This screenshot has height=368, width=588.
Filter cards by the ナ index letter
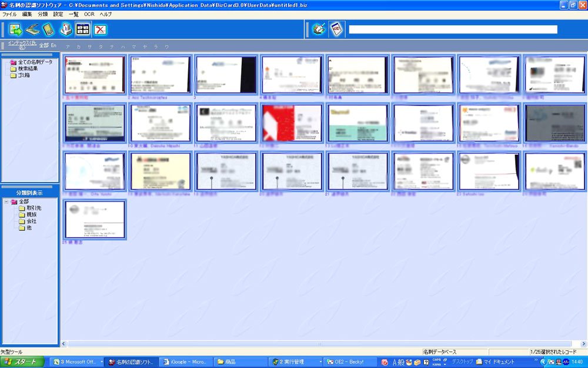[112, 47]
